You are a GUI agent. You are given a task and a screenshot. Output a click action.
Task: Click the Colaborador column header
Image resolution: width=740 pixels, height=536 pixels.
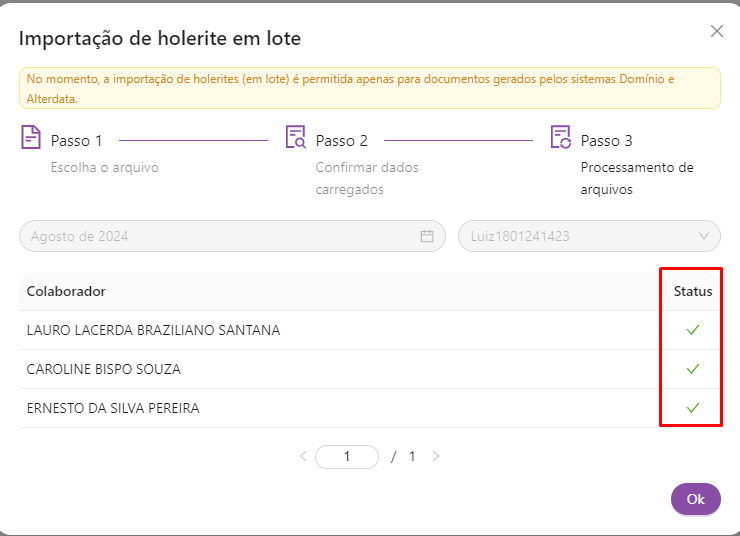point(66,291)
